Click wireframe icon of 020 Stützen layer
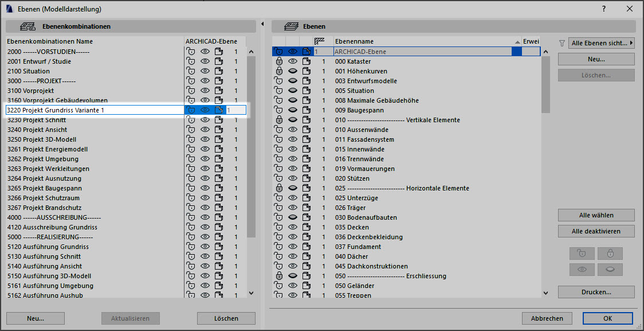Screen dimensions: 644x331 click(306, 178)
